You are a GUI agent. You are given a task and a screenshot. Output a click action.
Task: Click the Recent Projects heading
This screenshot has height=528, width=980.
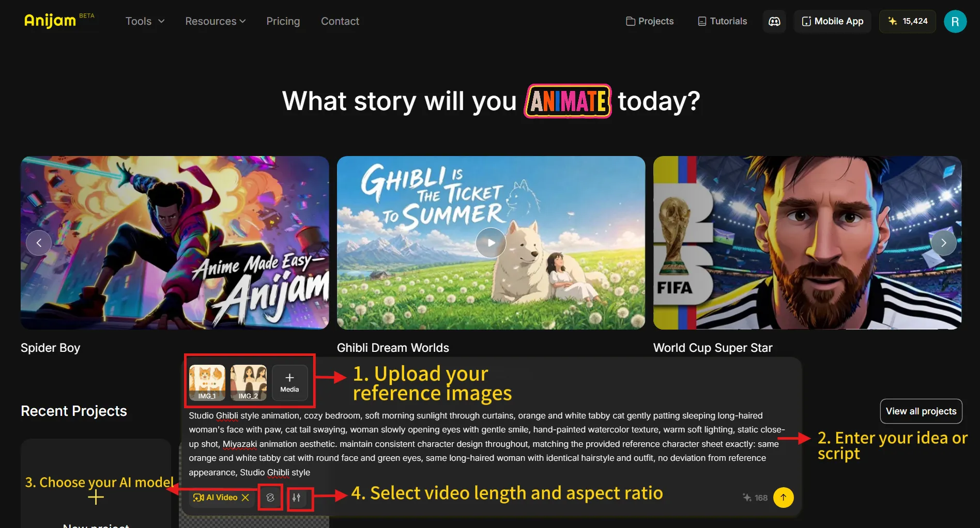pos(74,411)
